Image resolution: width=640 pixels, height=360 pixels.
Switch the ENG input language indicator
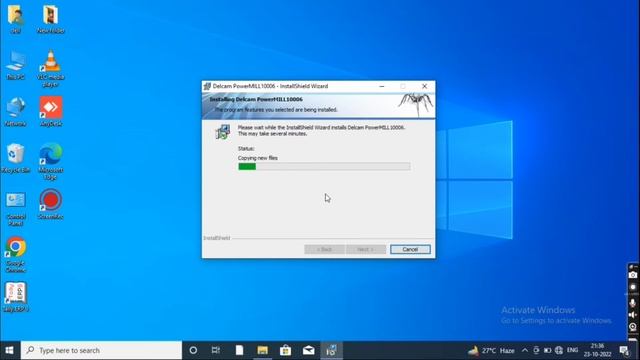pos(573,350)
